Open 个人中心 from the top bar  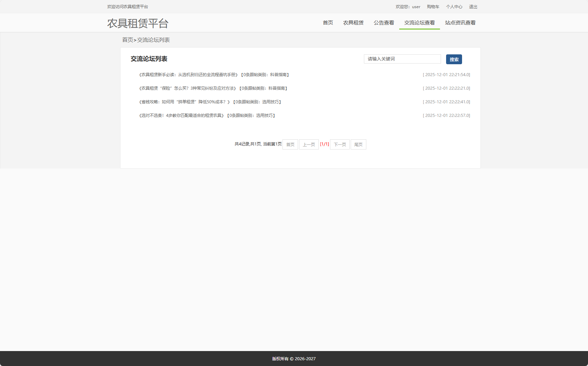pyautogui.click(x=454, y=6)
